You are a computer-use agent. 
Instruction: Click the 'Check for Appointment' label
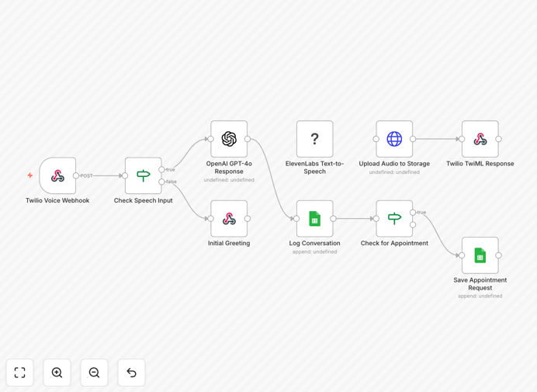tap(394, 243)
